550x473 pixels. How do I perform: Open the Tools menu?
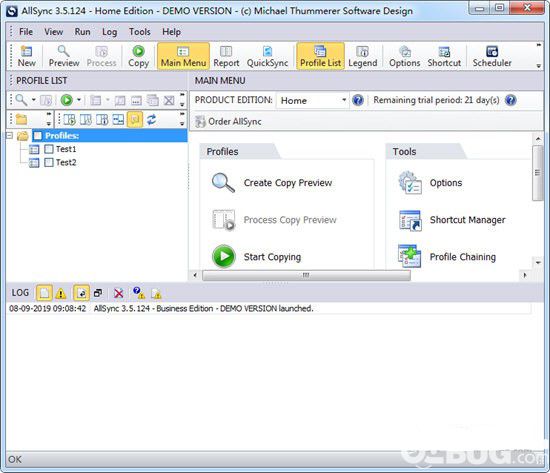(139, 32)
